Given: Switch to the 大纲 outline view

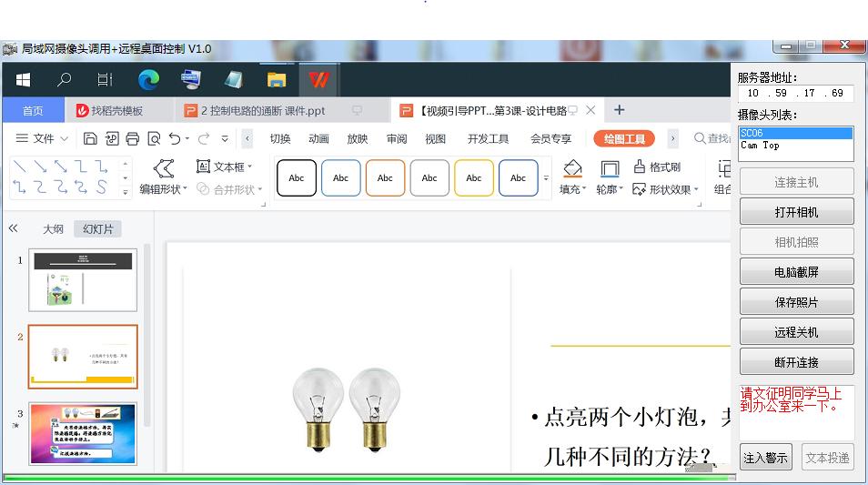Looking at the screenshot, I should (53, 228).
